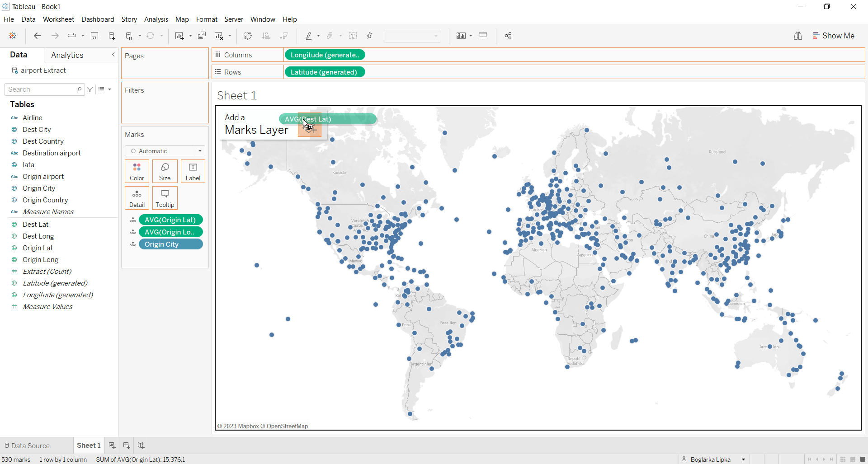Screen dimensions: 868x464
Task: Open the Analysis menu
Action: (156, 19)
